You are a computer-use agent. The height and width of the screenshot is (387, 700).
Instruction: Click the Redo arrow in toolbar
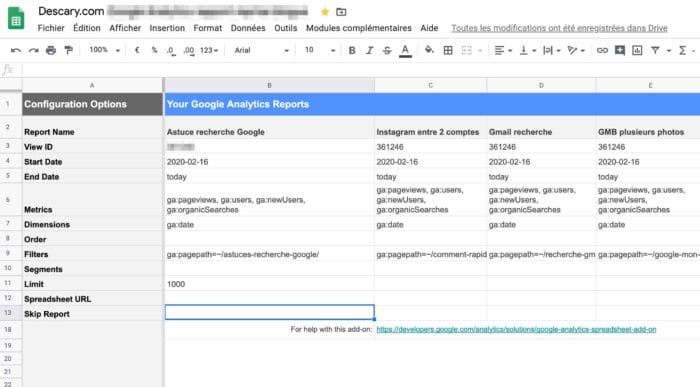tap(33, 50)
